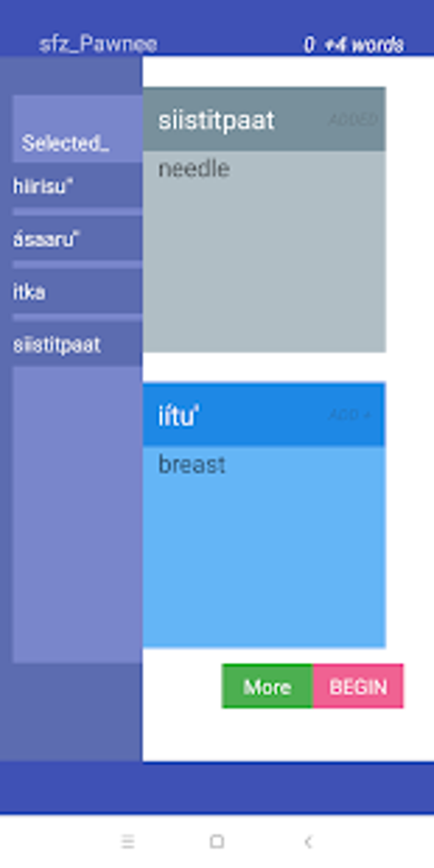The image size is (434, 868).
Task: Choose ásaaru' from the selected list
Action: pyautogui.click(x=46, y=239)
